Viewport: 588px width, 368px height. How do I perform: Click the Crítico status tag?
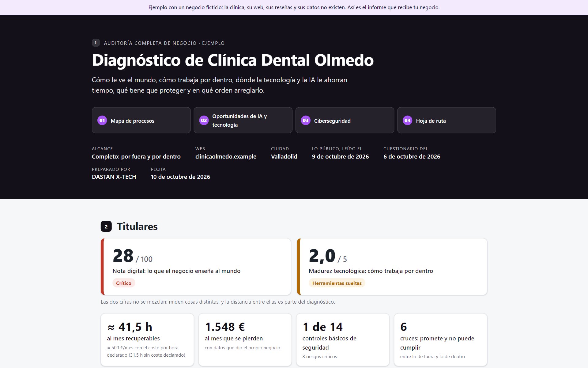coord(124,283)
